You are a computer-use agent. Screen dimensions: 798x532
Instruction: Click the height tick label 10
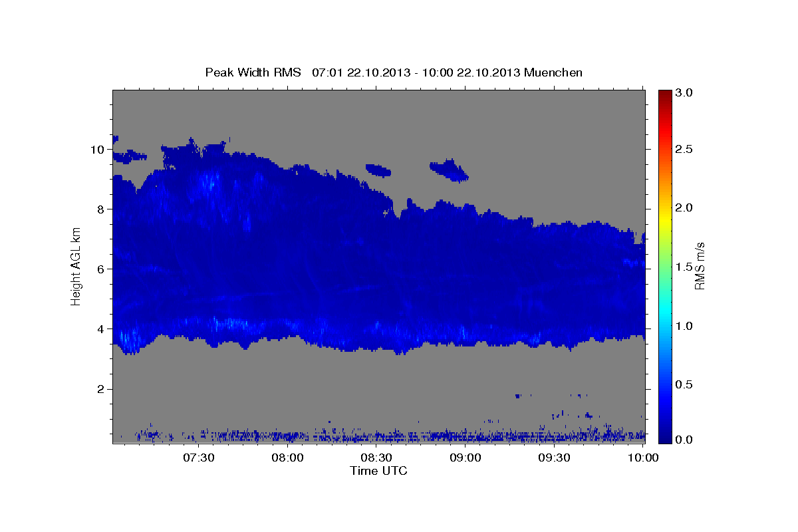(x=96, y=150)
